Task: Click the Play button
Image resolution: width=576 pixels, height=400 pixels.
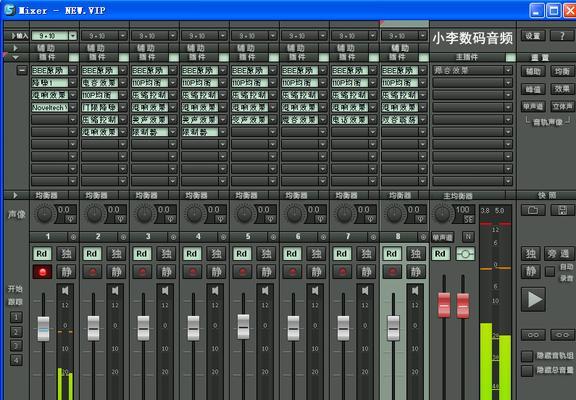Action: 533,299
